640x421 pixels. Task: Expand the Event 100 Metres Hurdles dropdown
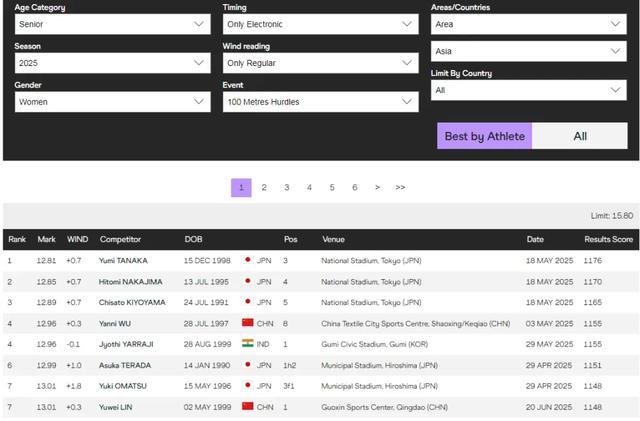[x=319, y=102]
